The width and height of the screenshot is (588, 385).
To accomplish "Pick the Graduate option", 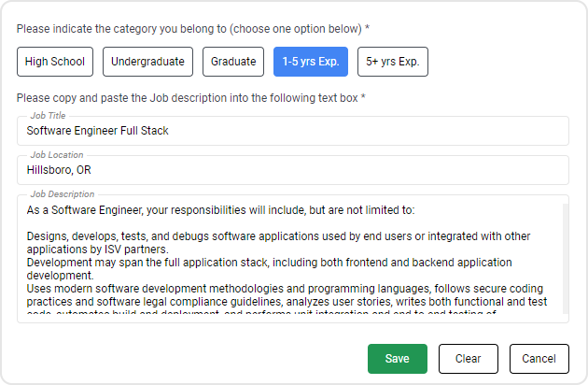I will coord(233,62).
